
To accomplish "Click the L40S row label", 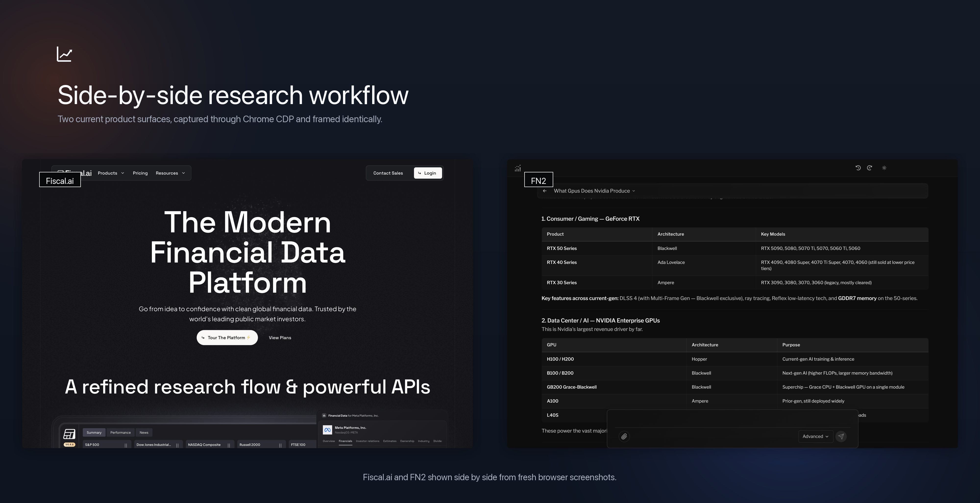I will (552, 415).
